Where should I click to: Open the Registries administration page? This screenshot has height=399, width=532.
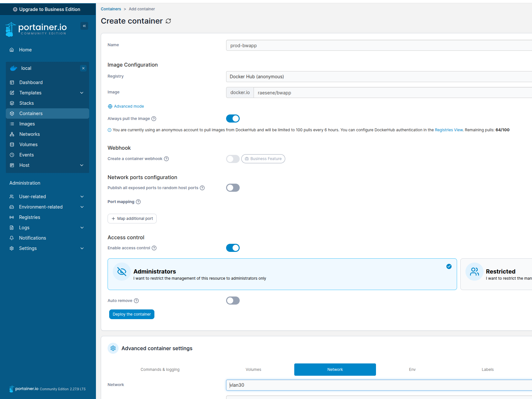(x=30, y=217)
